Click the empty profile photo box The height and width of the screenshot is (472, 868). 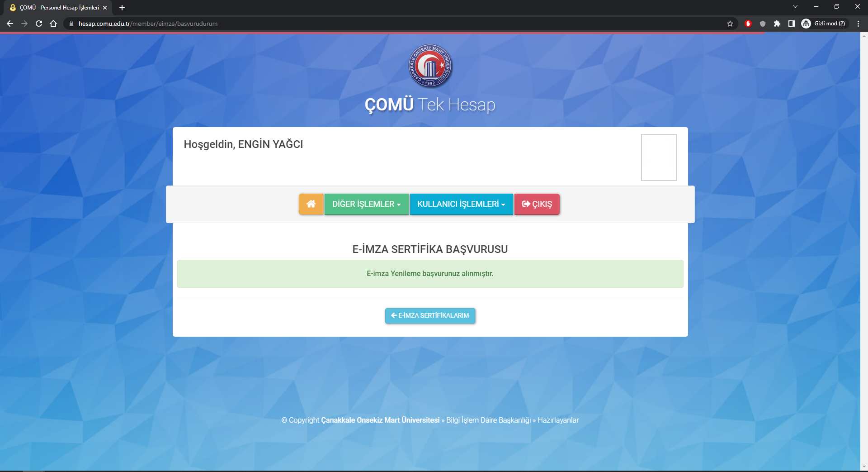coord(659,157)
